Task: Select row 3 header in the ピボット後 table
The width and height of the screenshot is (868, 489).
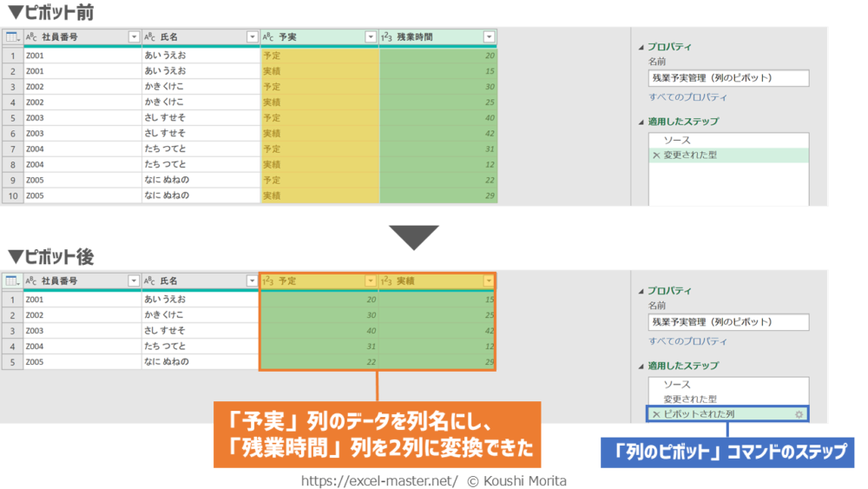Action: pyautogui.click(x=12, y=330)
